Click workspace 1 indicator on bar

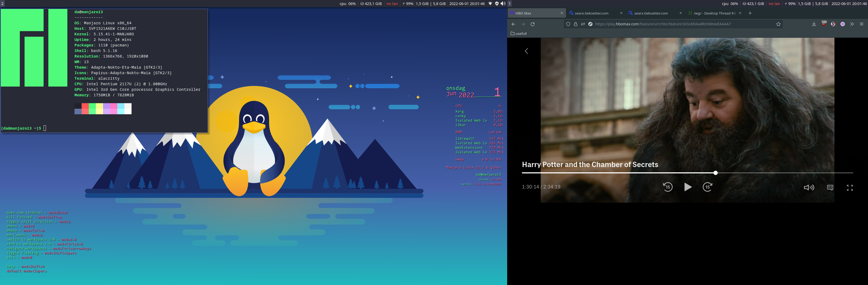coord(510,4)
